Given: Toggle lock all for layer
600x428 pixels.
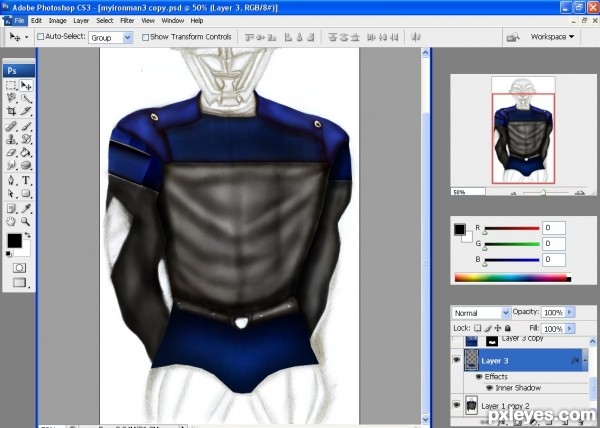Looking at the screenshot, I should coord(507,328).
